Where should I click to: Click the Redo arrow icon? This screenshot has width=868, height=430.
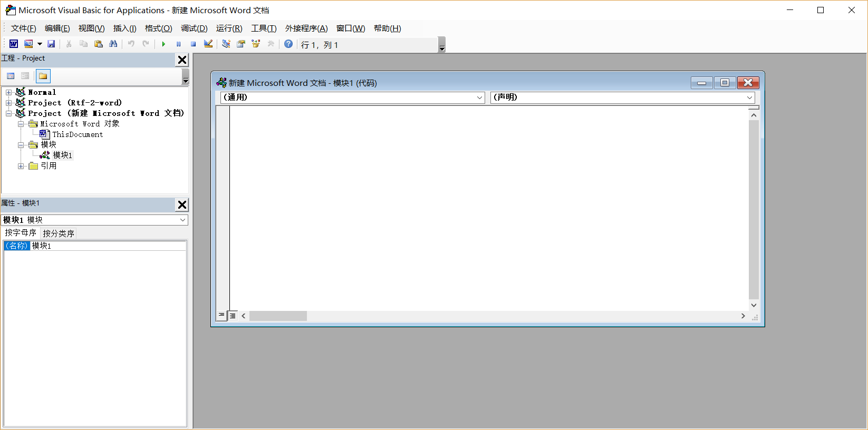click(x=146, y=44)
